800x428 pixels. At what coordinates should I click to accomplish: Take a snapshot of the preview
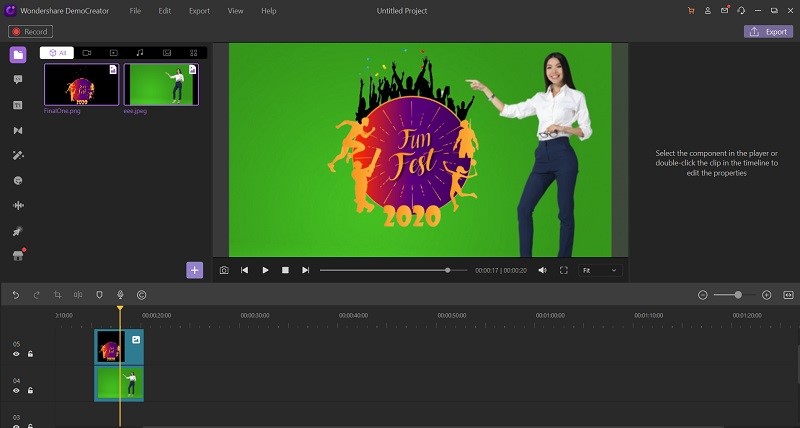pyautogui.click(x=224, y=270)
